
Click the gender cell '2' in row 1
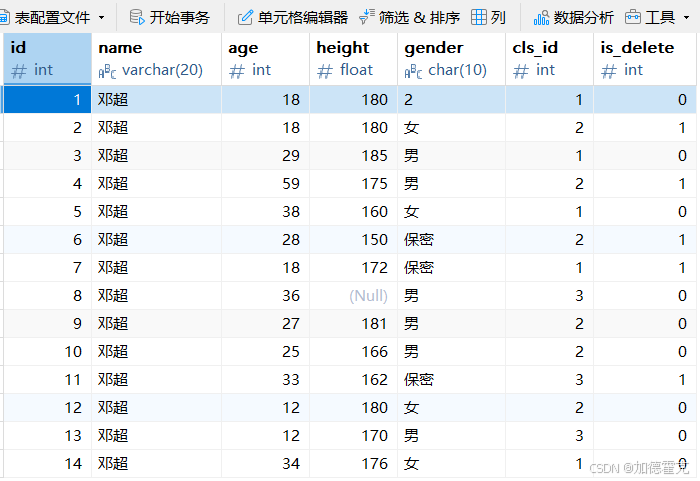coord(451,100)
